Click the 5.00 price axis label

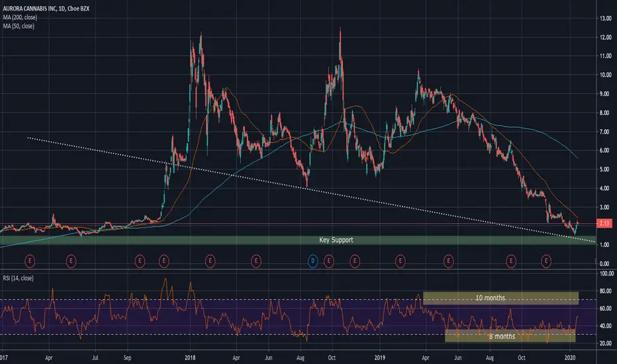pyautogui.click(x=606, y=169)
